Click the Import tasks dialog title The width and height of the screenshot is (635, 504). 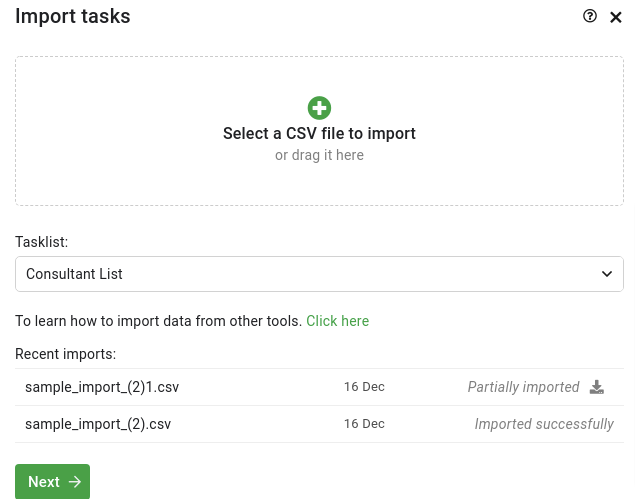click(x=73, y=17)
